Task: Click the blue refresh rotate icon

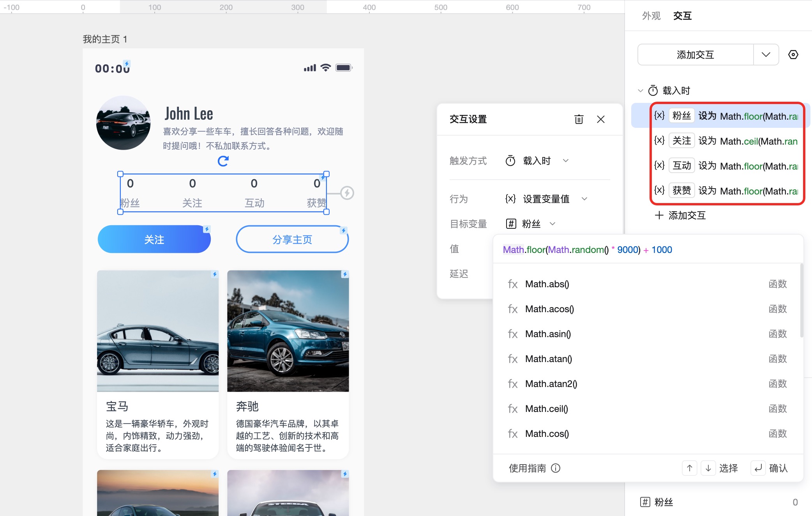Action: click(x=223, y=161)
